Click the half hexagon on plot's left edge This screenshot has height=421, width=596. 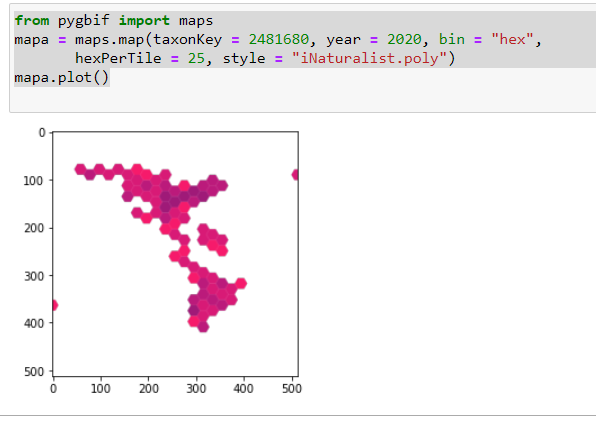pos(54,305)
